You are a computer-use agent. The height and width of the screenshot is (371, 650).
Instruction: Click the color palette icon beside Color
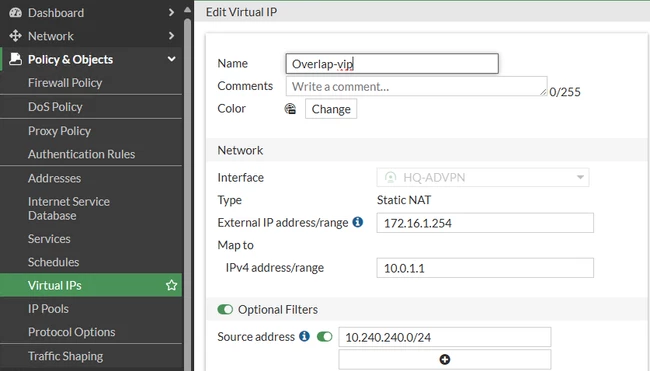290,109
